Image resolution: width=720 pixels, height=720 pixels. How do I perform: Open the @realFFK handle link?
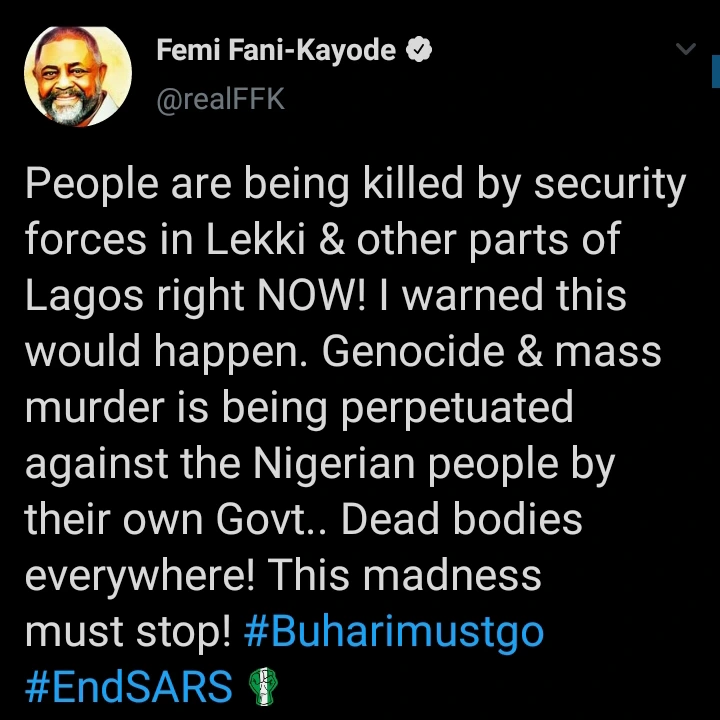(x=221, y=100)
